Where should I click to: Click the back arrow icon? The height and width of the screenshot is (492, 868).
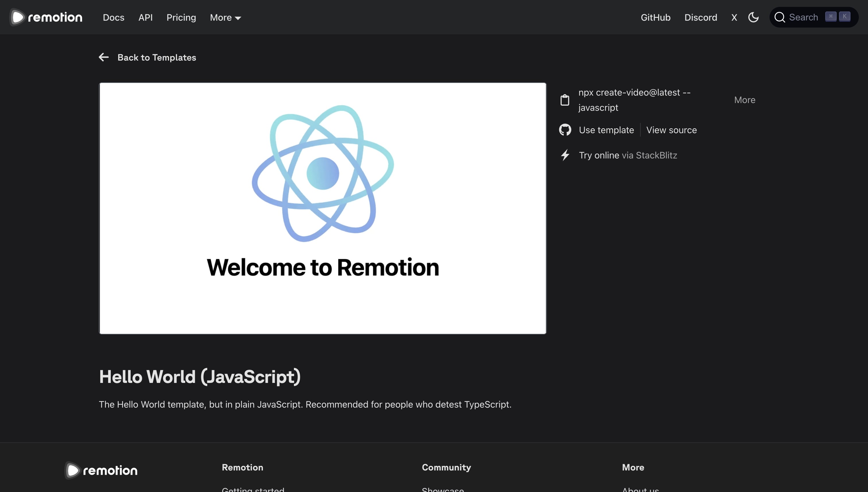(x=104, y=57)
